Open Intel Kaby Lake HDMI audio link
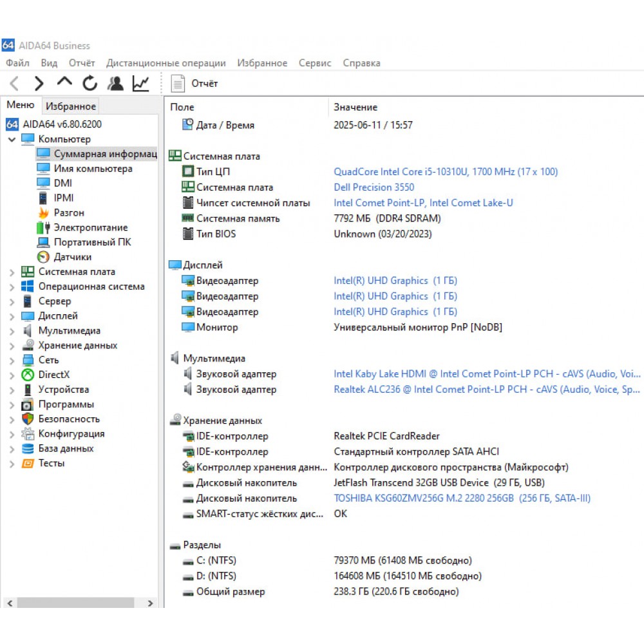Screen dimensions: 644x644 point(487,374)
